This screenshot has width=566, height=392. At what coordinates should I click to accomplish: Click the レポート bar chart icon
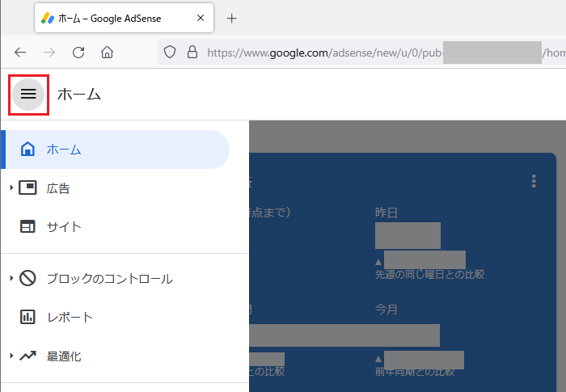pyautogui.click(x=27, y=318)
